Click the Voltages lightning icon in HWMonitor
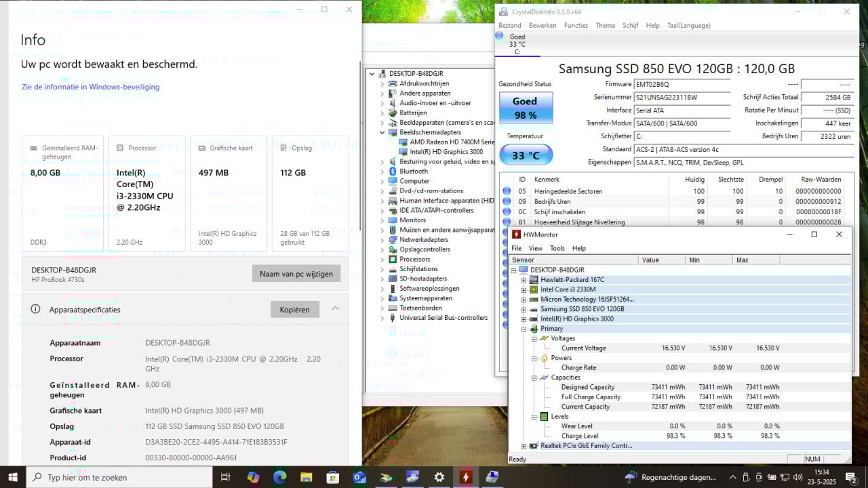Image resolution: width=868 pixels, height=488 pixels. pos(544,338)
